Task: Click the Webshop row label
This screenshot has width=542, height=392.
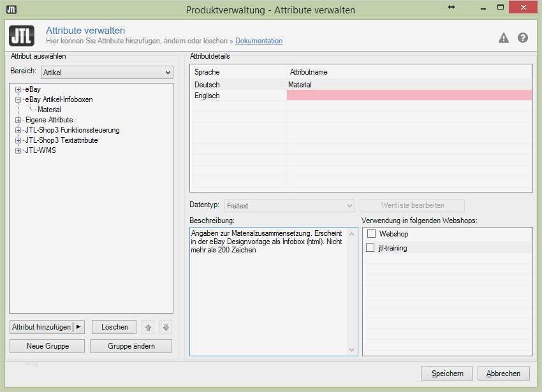Action: tap(393, 234)
